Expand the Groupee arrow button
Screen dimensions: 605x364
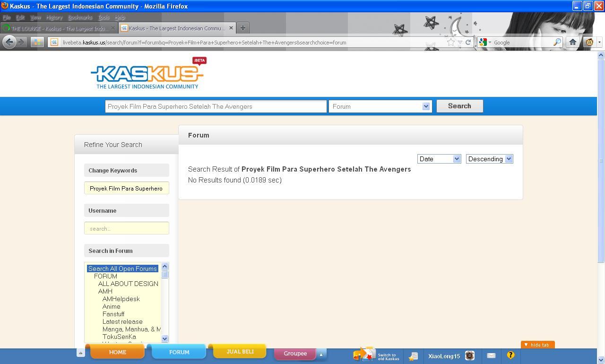point(321,354)
